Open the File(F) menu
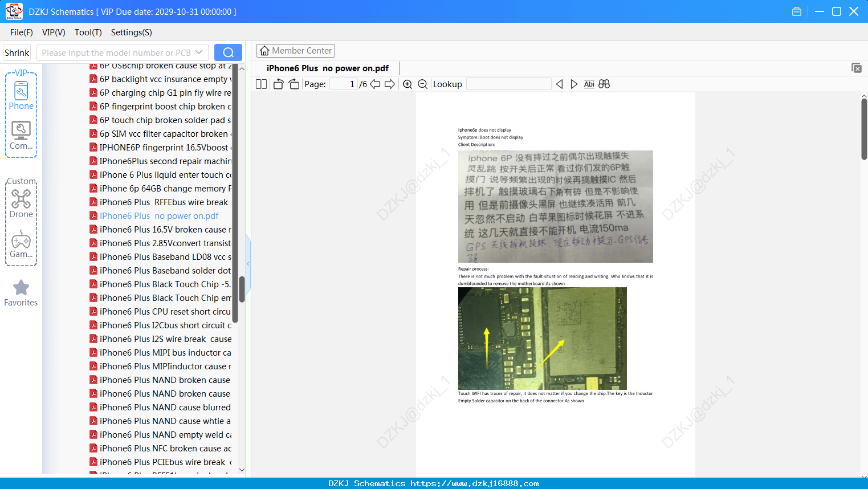The image size is (868, 489). (x=22, y=32)
